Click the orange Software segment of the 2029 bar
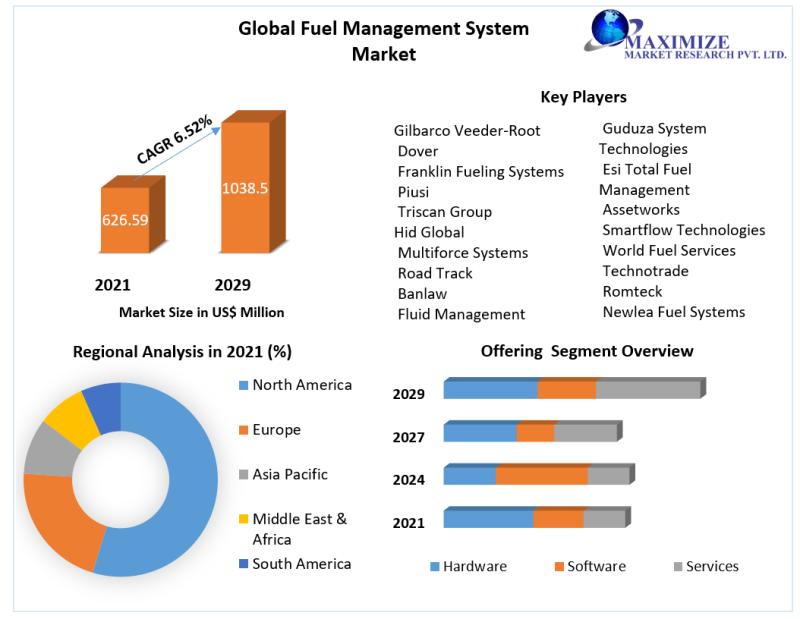 (567, 389)
